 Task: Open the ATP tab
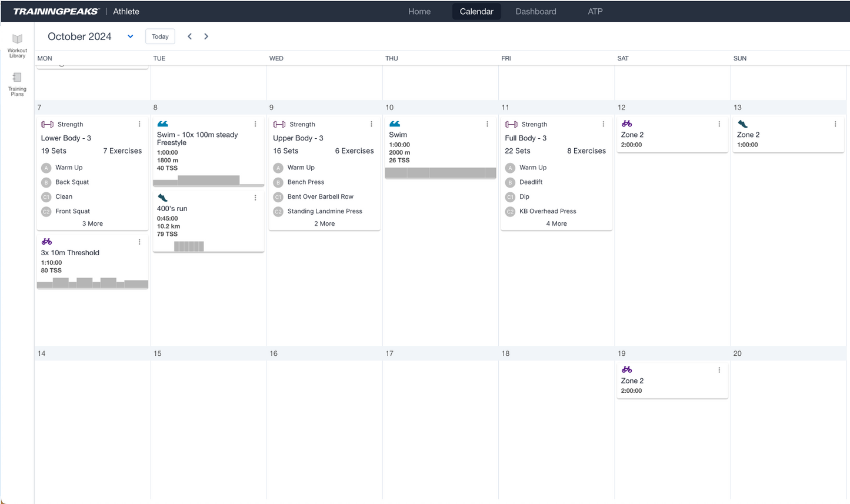595,12
